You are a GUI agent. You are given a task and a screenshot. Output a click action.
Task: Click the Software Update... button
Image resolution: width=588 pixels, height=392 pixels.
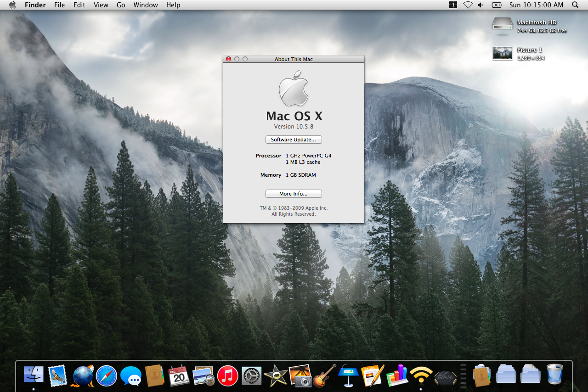pos(294,140)
